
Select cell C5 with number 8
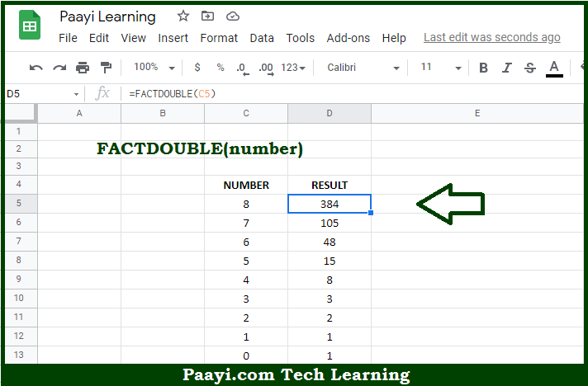246,204
